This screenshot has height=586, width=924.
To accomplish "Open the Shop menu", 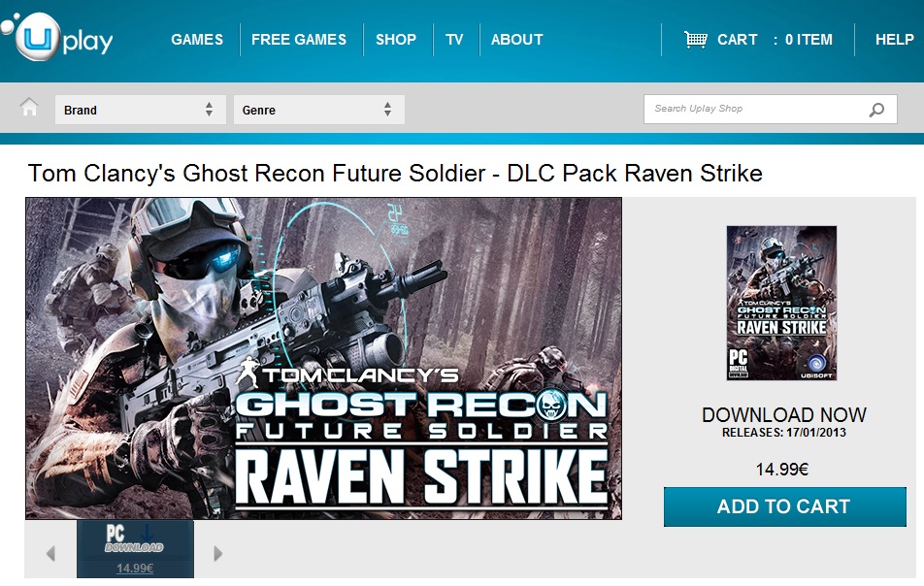I will click(396, 40).
